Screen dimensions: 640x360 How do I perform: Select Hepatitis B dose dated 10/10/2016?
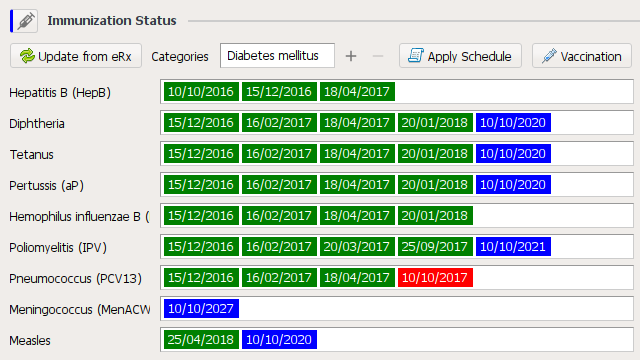pos(201,91)
